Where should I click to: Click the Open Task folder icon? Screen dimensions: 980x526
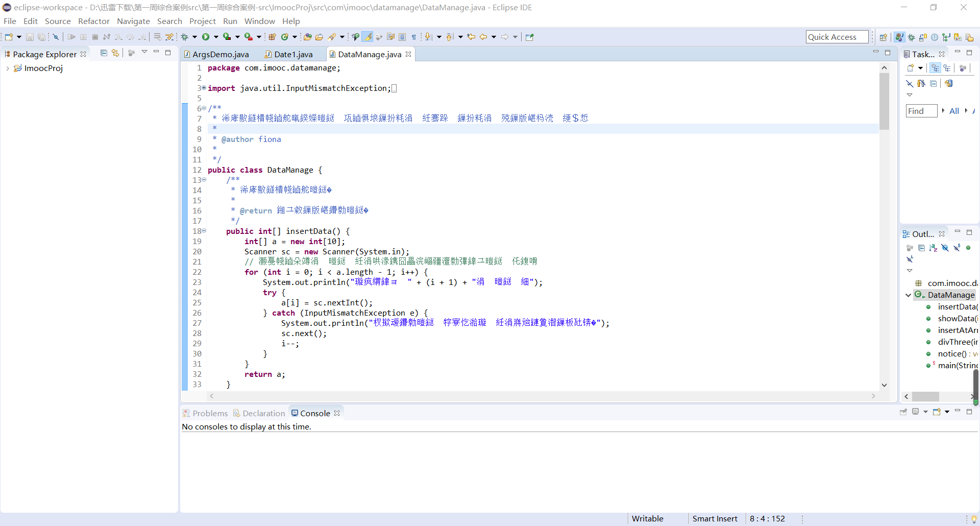click(x=320, y=37)
